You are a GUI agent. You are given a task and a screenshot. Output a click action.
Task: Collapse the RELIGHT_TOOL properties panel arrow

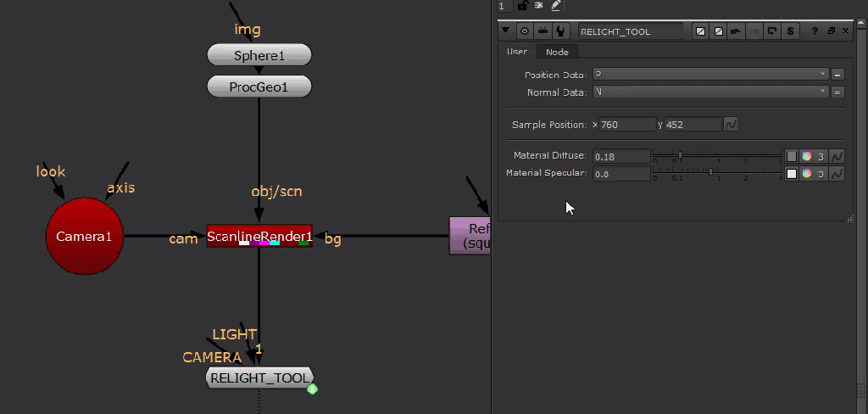coord(507,31)
